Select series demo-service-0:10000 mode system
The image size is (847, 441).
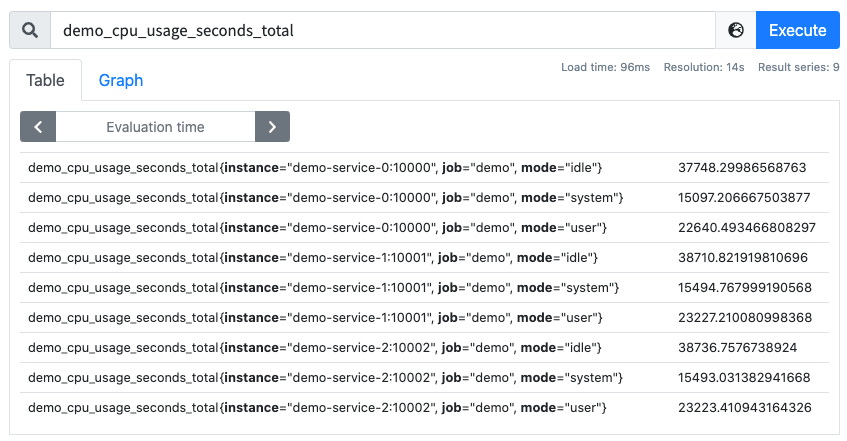326,198
